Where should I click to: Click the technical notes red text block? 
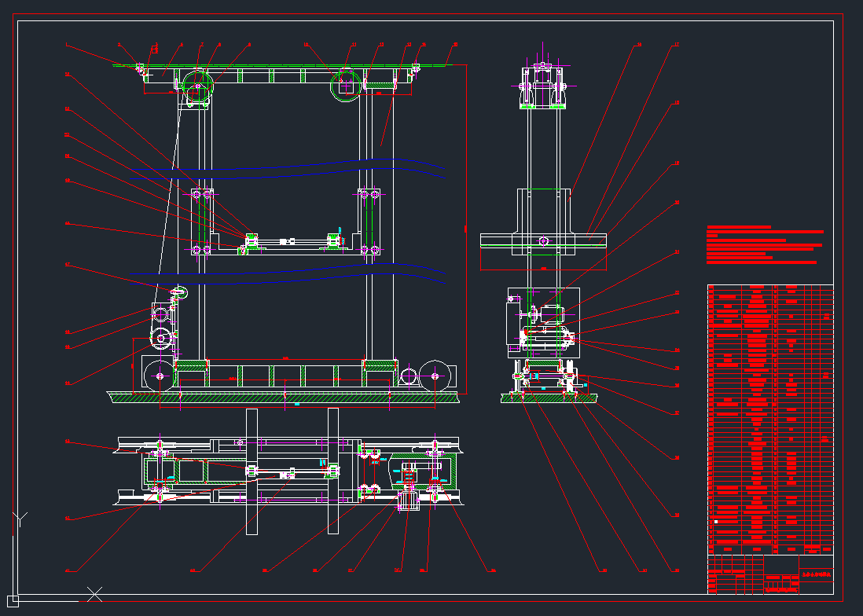tap(764, 244)
